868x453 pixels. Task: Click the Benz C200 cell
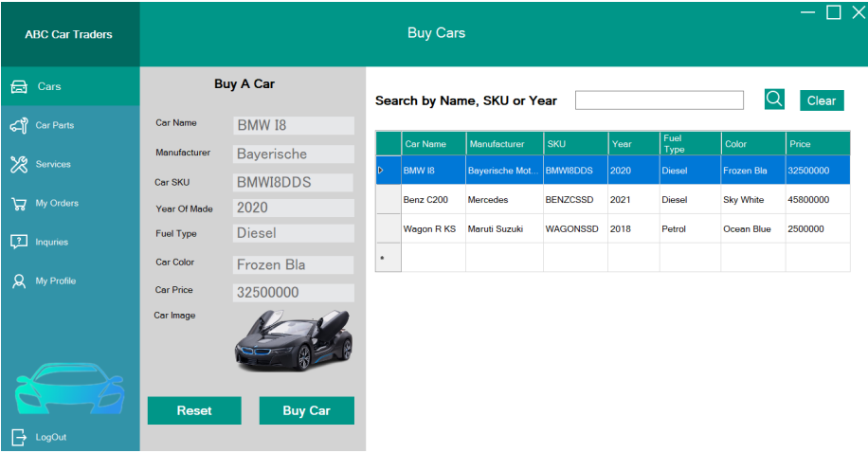tap(433, 199)
